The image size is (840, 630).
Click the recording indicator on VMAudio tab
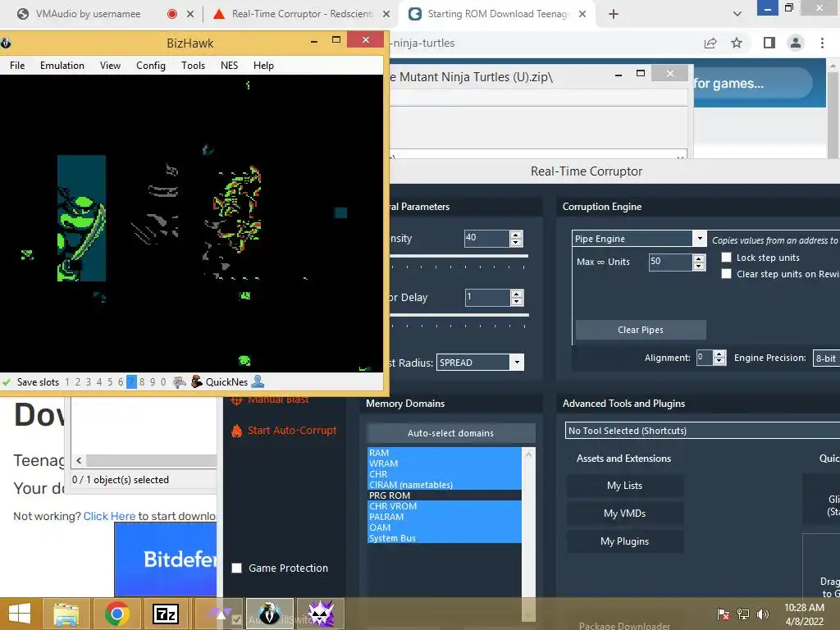(172, 14)
